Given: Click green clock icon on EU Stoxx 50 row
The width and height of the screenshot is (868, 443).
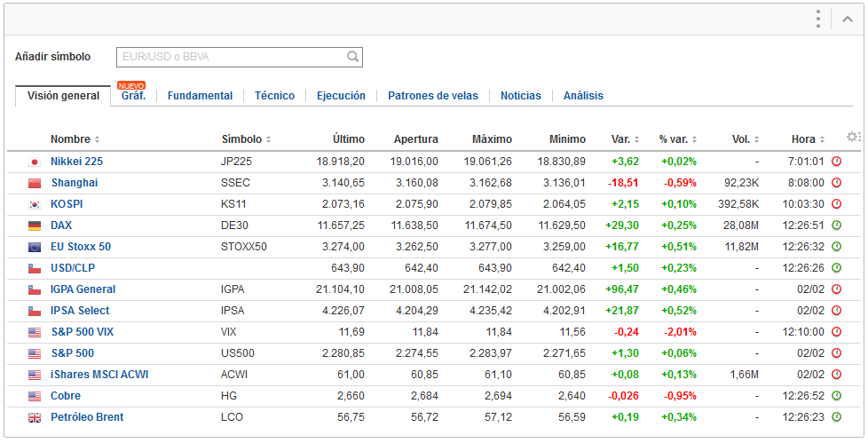Looking at the screenshot, I should click(x=836, y=247).
